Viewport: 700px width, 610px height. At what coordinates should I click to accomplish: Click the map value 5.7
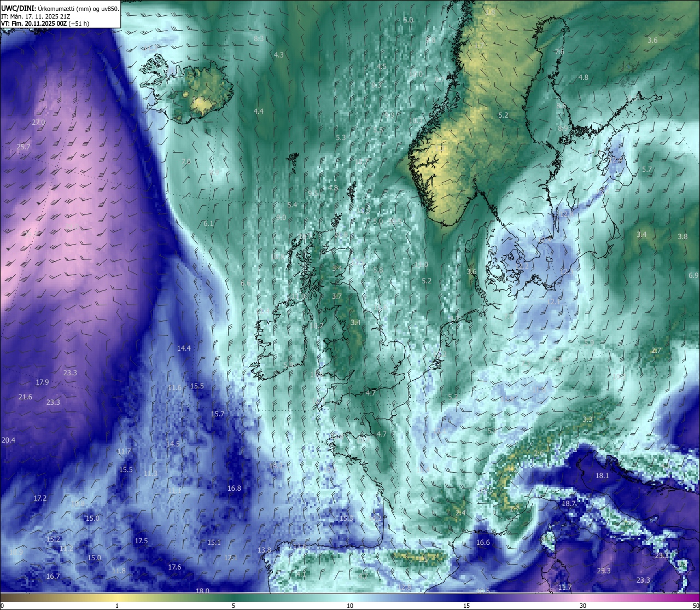(x=647, y=169)
